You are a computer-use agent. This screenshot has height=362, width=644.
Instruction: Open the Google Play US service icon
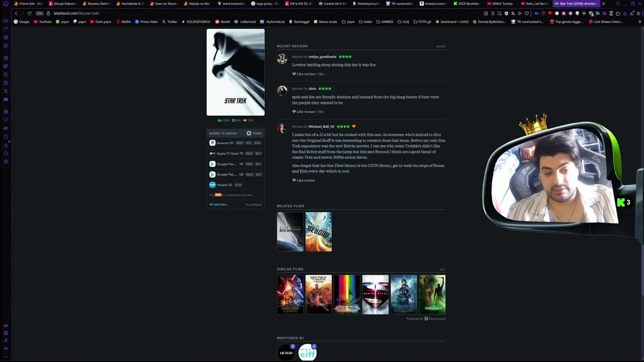212,174
